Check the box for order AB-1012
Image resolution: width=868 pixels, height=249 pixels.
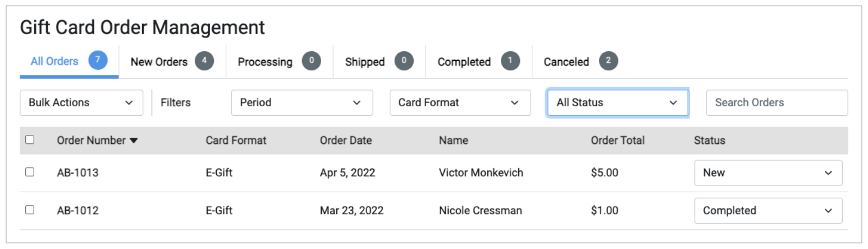pos(30,210)
